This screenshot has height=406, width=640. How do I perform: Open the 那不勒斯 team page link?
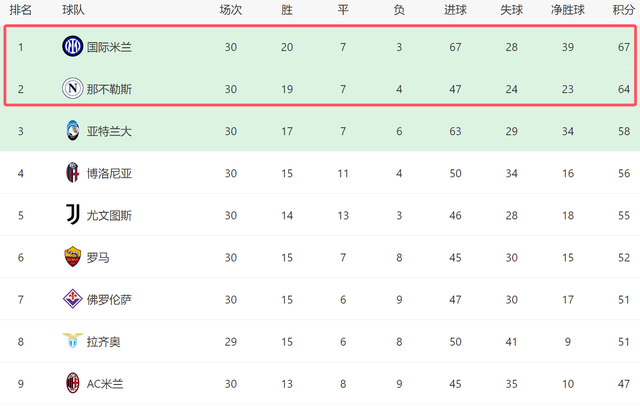tap(109, 89)
